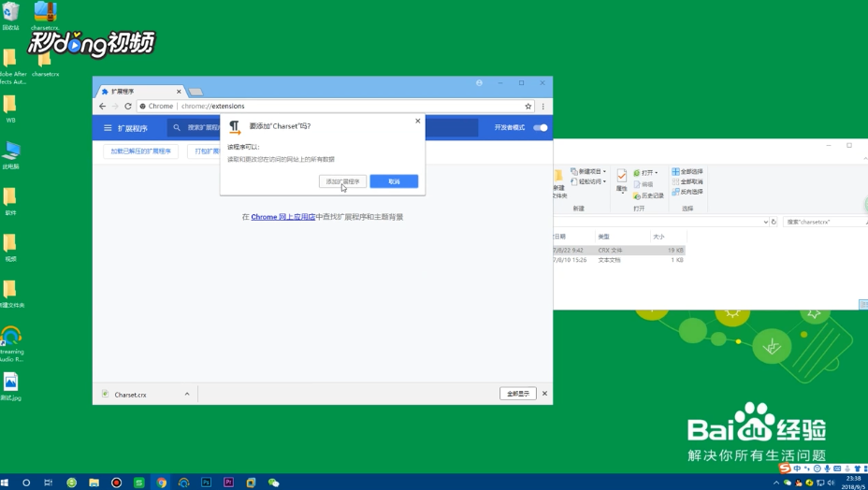The image size is (868, 490).
Task: Click the QQ penguin tray icon
Action: pos(798,483)
